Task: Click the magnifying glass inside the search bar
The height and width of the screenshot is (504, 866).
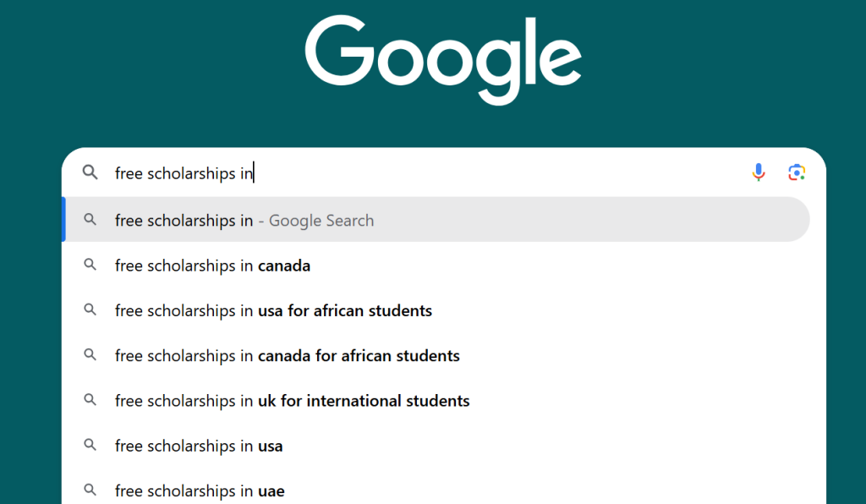Action: pyautogui.click(x=90, y=173)
